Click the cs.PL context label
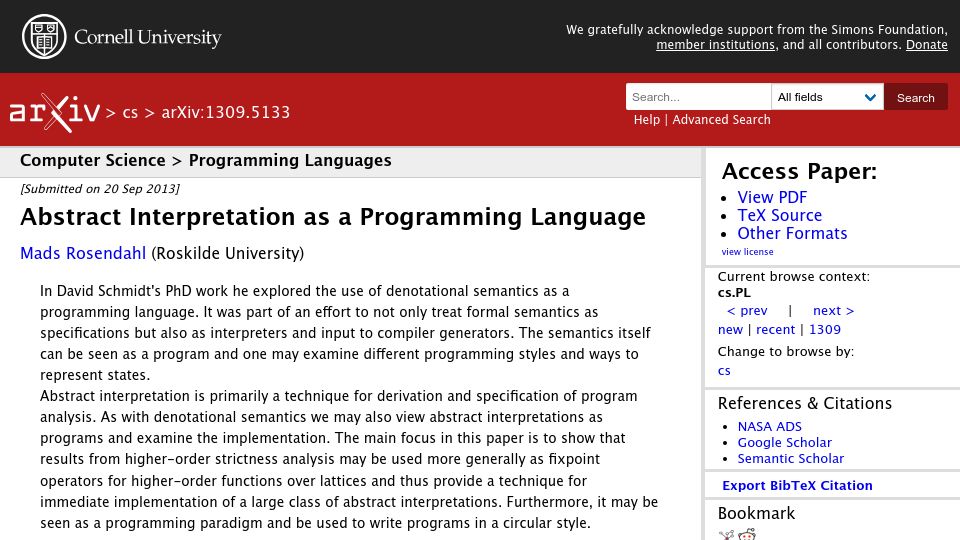 [734, 293]
